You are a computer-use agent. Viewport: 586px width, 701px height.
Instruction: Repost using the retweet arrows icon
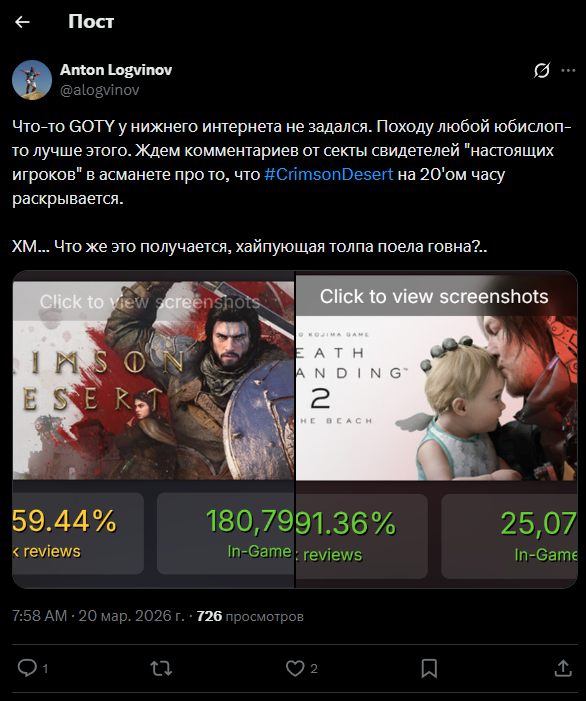161,668
